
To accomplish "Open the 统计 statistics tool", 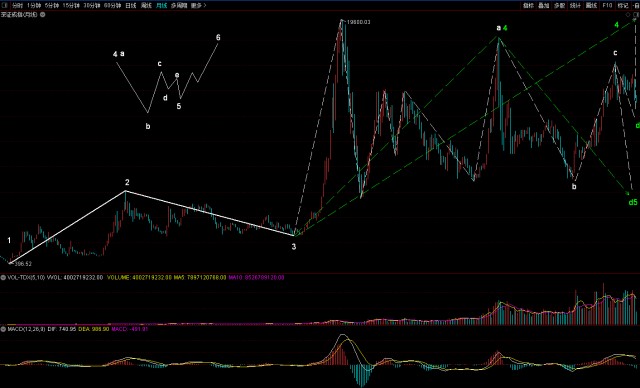I will [575, 5].
